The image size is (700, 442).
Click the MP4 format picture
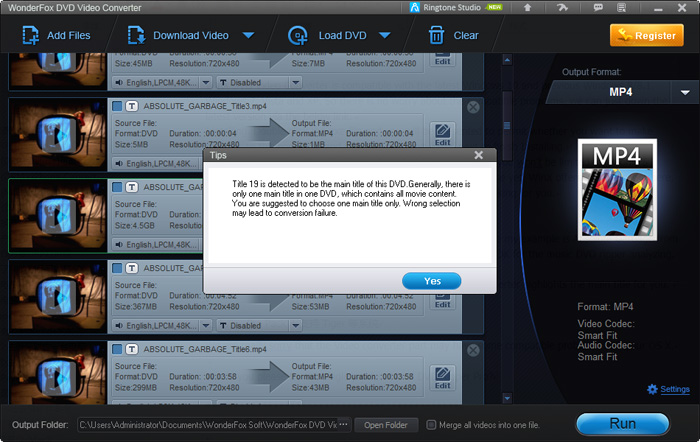(x=617, y=190)
